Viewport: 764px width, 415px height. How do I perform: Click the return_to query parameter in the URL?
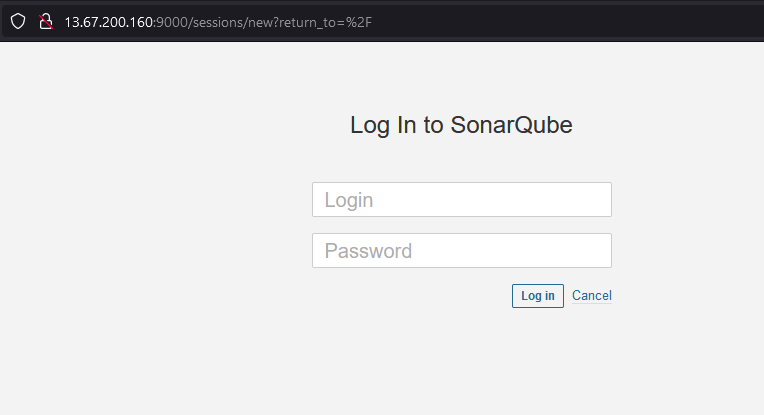310,21
